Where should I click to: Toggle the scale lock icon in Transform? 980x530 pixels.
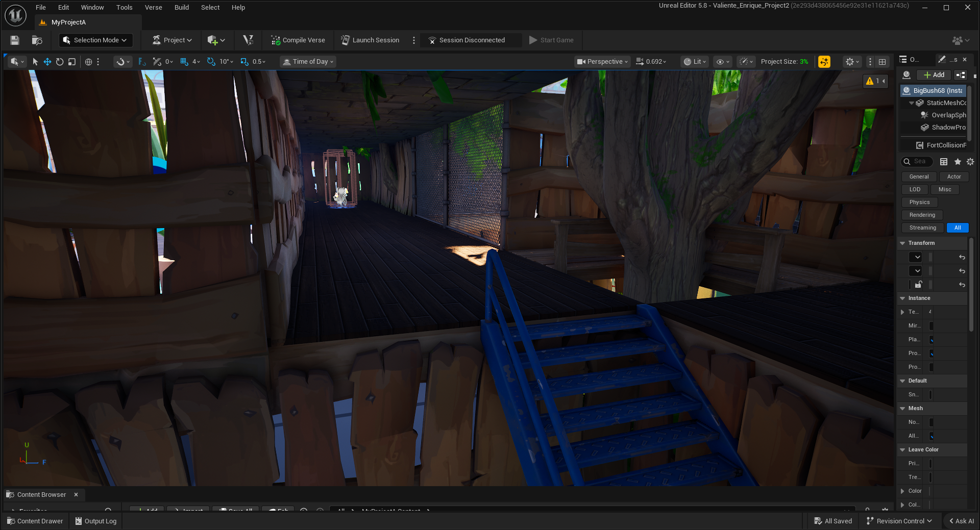click(918, 285)
